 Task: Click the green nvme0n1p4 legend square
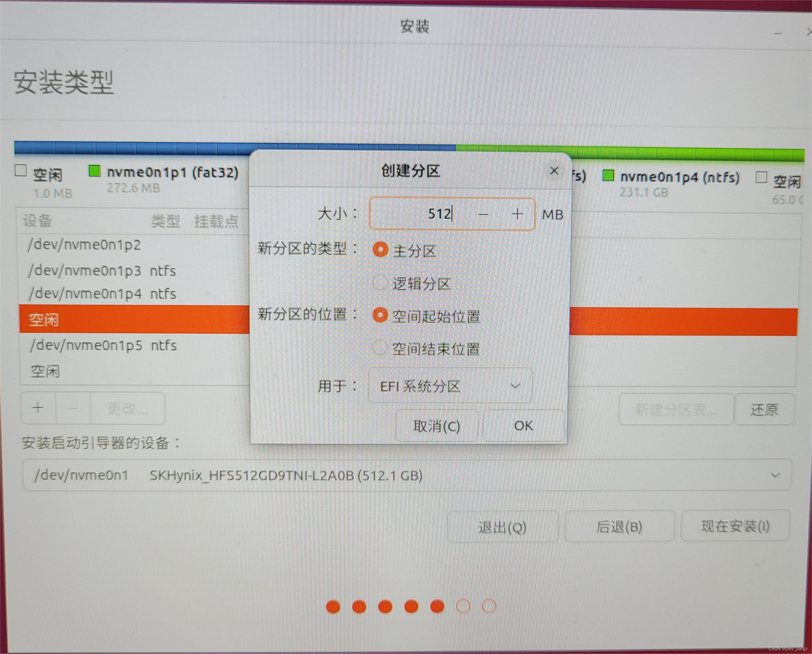608,175
